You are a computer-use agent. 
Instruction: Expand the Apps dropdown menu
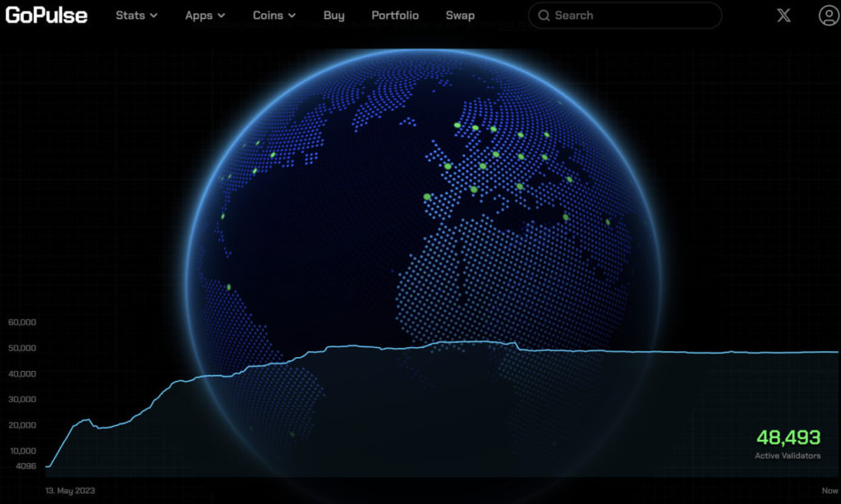tap(205, 16)
